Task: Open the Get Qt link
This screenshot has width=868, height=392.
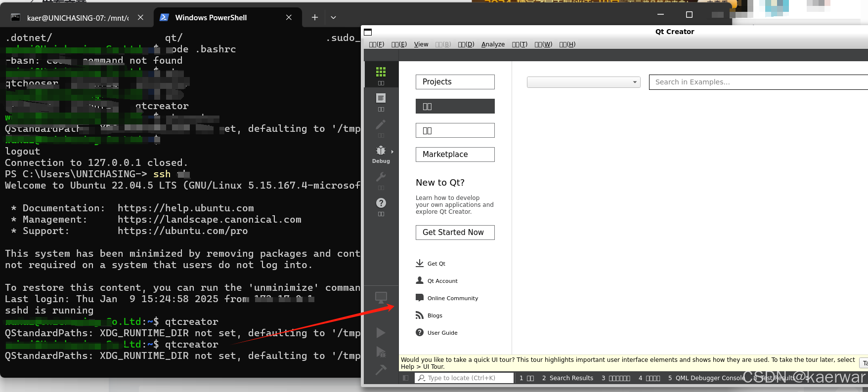Action: (x=436, y=264)
